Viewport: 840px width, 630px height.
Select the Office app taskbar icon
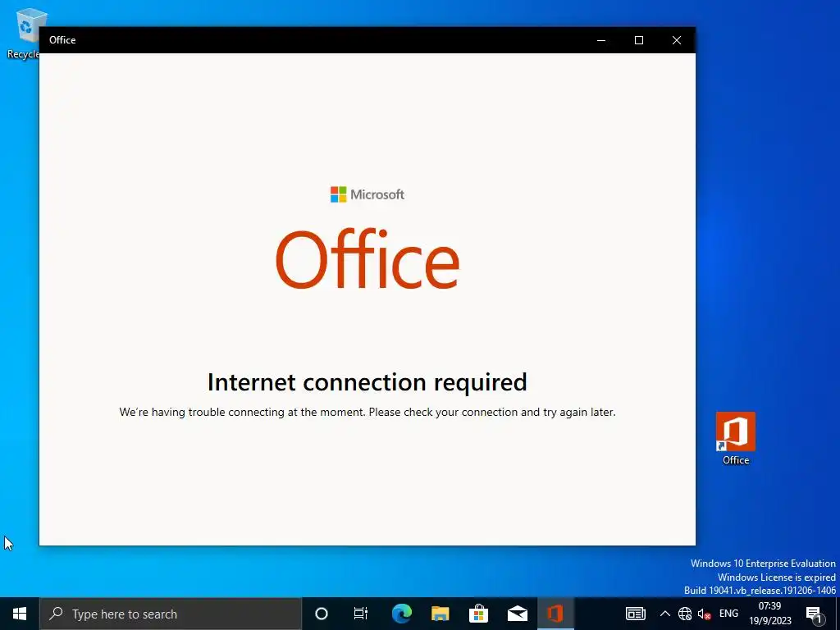point(555,614)
